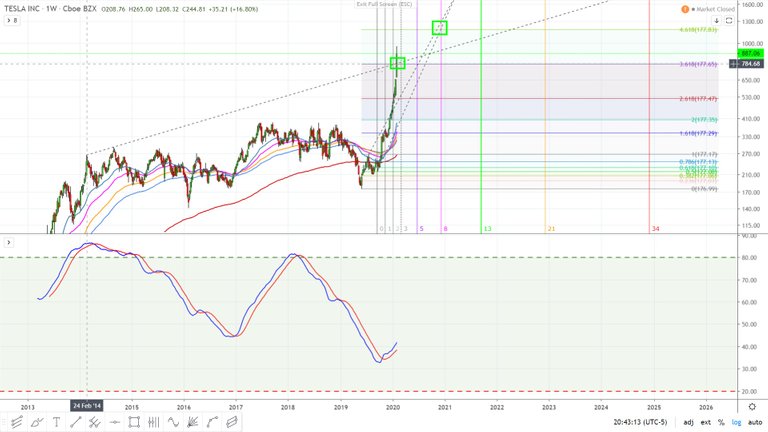Click the 24 Feb '14 date label

[x=87, y=406]
